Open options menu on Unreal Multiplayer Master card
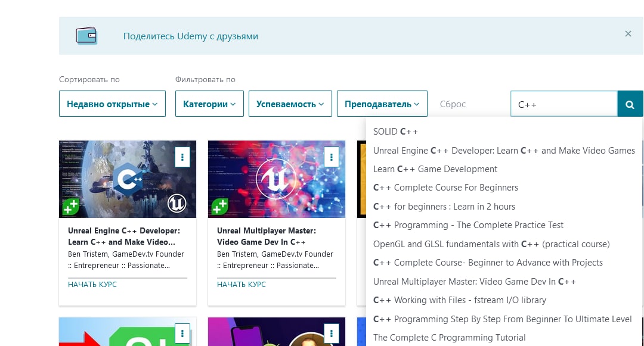 pos(332,157)
